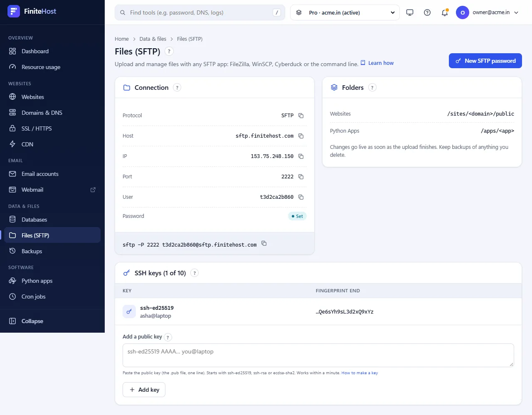
Task: Copy the sftp command line
Action: click(x=264, y=243)
